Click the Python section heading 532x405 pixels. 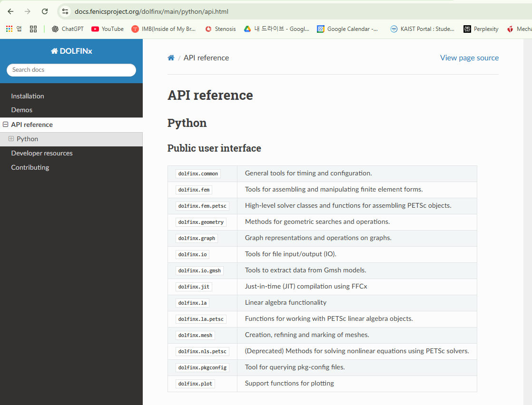[187, 123]
